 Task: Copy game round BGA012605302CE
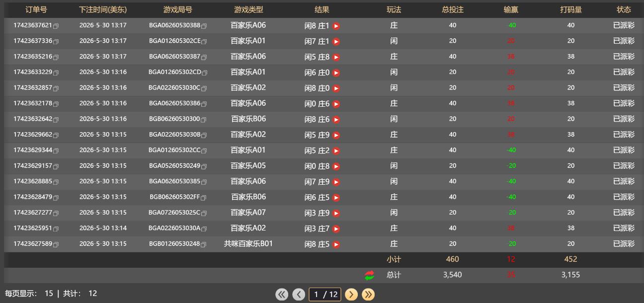click(x=204, y=42)
